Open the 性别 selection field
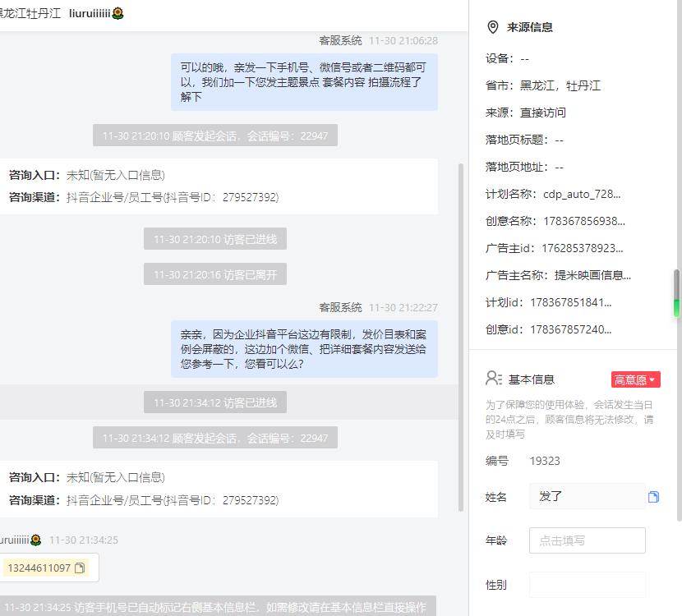 coord(588,585)
